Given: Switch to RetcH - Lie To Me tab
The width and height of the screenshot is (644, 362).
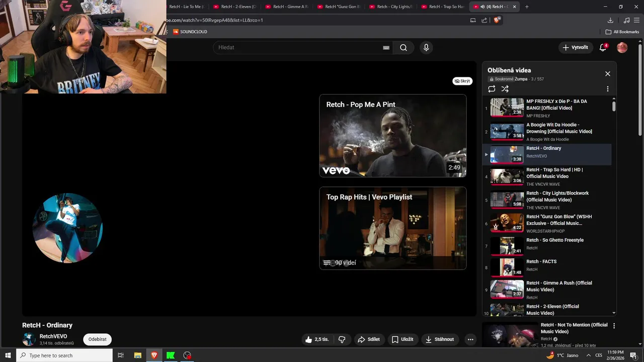Looking at the screenshot, I should (x=185, y=7).
